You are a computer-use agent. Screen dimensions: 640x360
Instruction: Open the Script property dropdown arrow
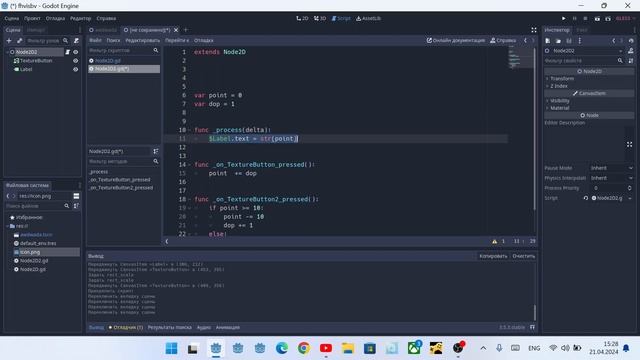click(x=630, y=198)
